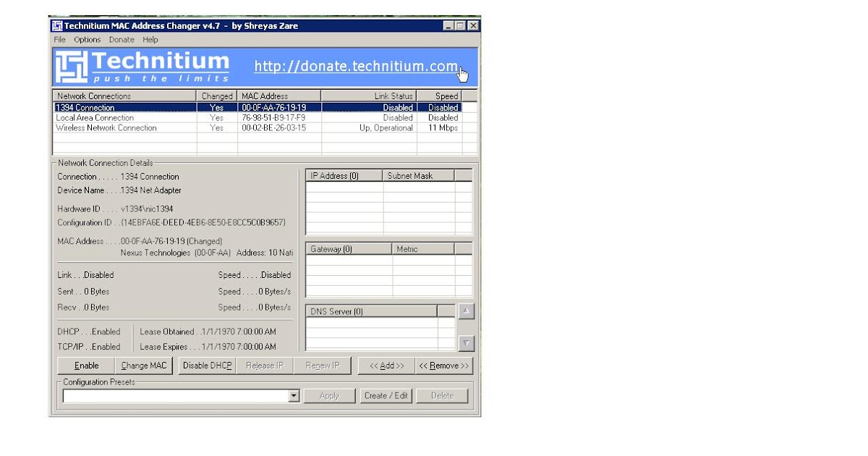The width and height of the screenshot is (868, 456).
Task: Maximize the MAC Address Changer window
Action: click(460, 25)
